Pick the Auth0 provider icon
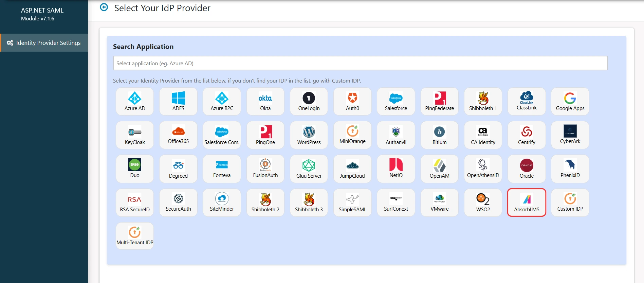Viewport: 644px width, 283px height. [352, 101]
